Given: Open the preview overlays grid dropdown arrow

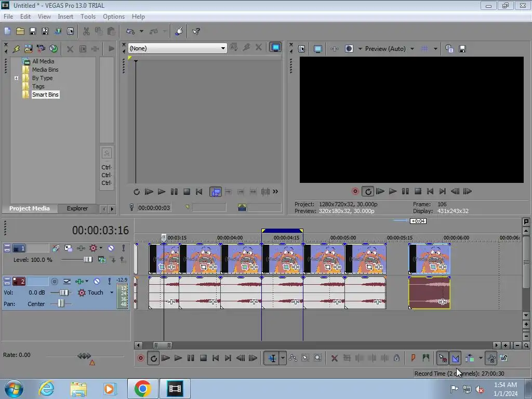Looking at the screenshot, I should coord(435,49).
